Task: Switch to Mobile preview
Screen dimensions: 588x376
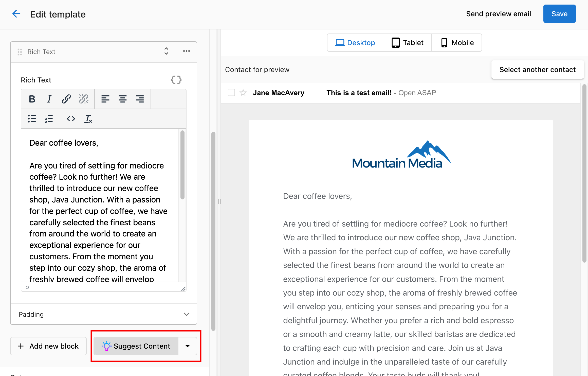Action: [457, 43]
